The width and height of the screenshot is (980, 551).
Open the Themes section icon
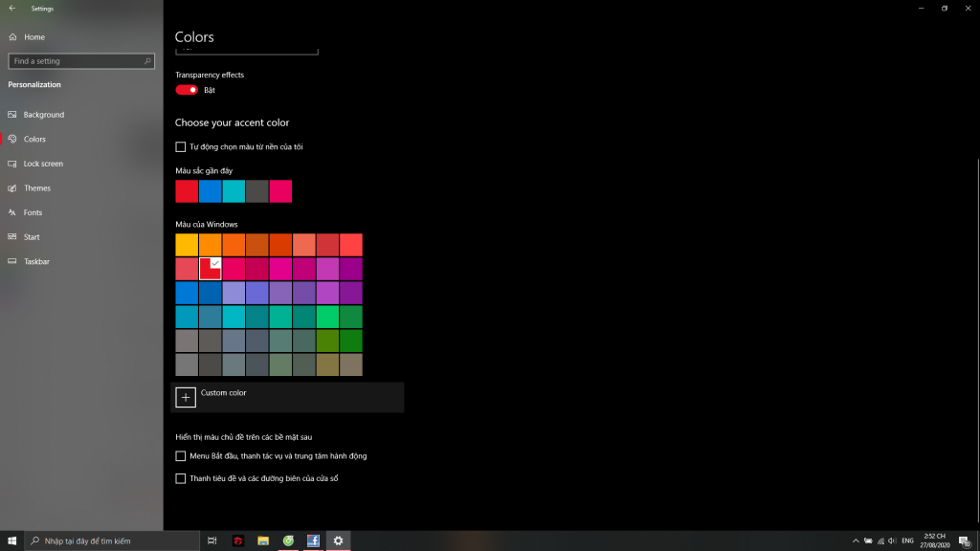pos(14,187)
